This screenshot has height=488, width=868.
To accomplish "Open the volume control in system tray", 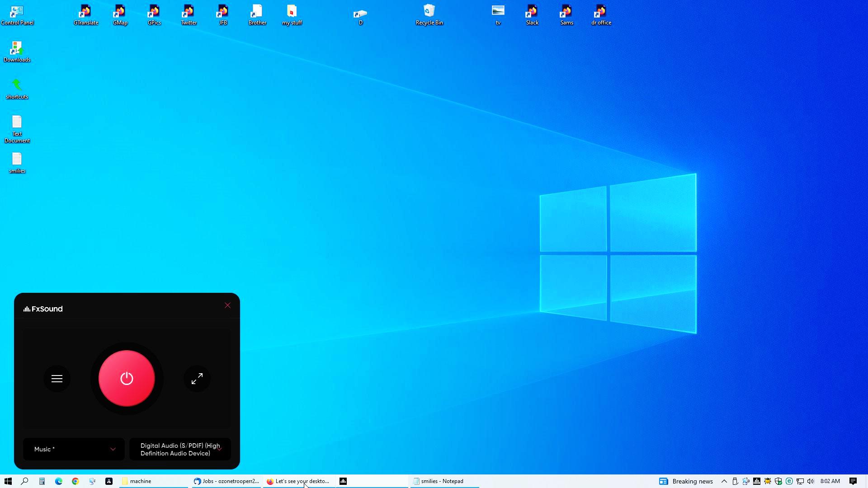I will tap(811, 481).
